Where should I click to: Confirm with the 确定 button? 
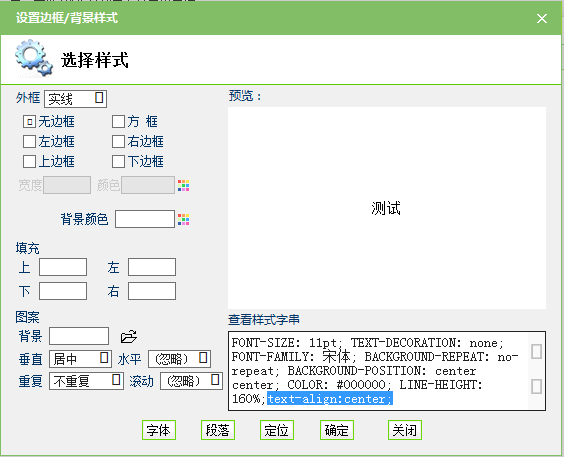(x=337, y=430)
